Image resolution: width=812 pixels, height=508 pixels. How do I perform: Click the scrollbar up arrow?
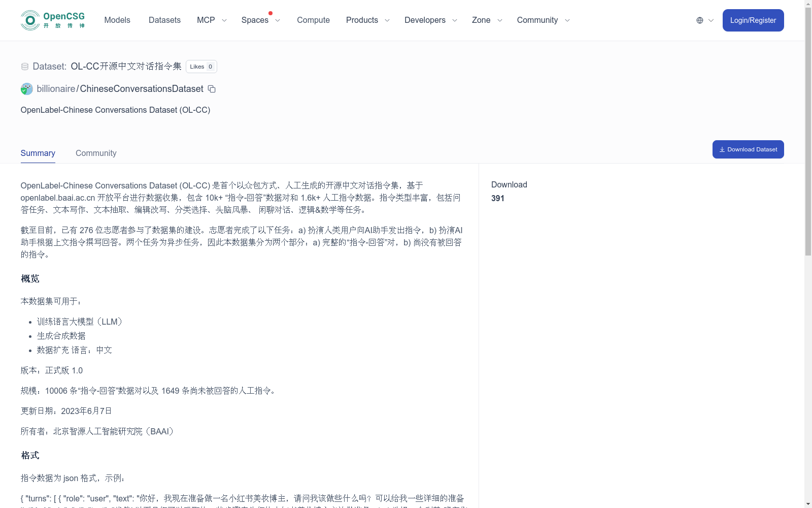tap(808, 4)
